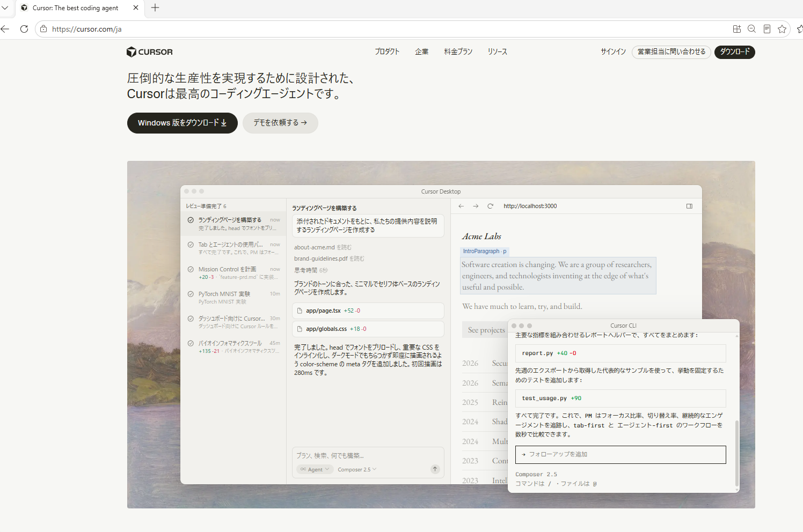Click See projects button in preview
Image resolution: width=803 pixels, height=532 pixels.
[485, 330]
